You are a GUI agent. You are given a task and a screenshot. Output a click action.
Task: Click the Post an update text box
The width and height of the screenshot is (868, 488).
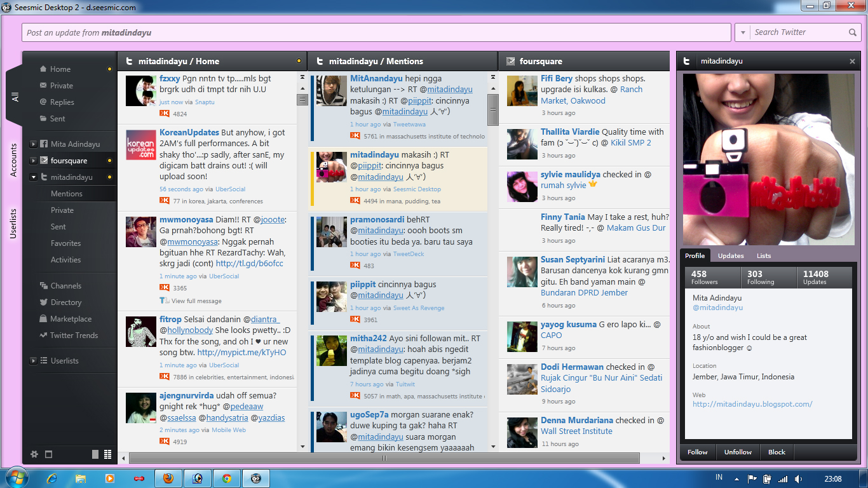pyautogui.click(x=376, y=32)
